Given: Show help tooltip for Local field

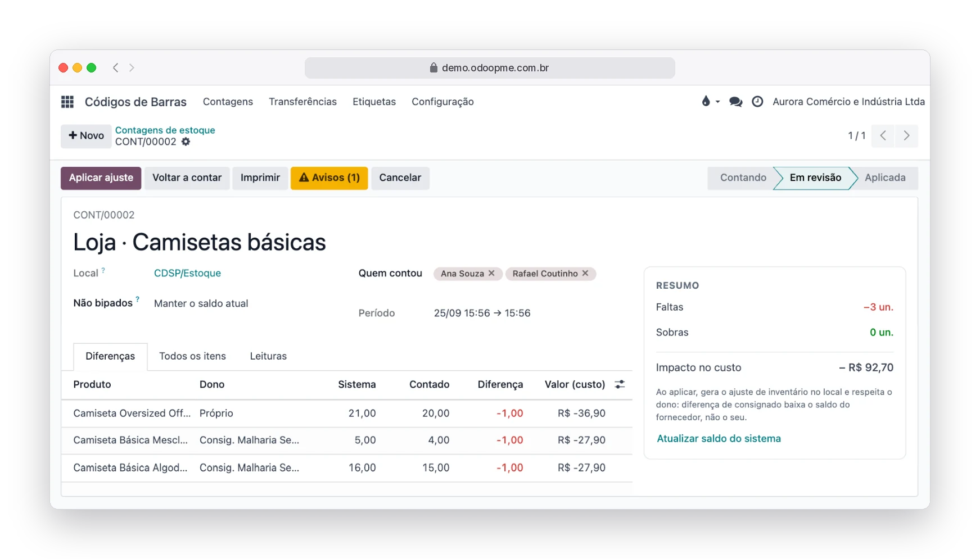Looking at the screenshot, I should [103, 270].
